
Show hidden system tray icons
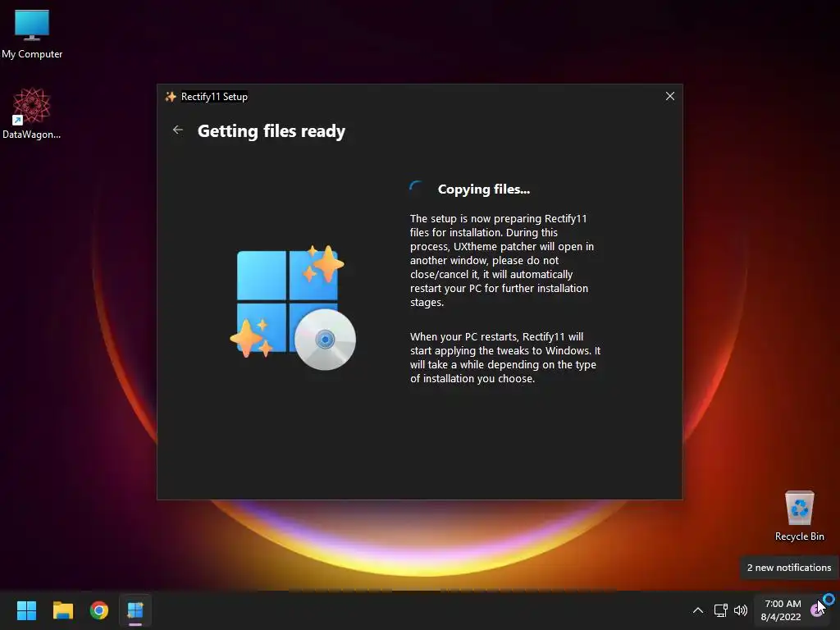point(697,610)
